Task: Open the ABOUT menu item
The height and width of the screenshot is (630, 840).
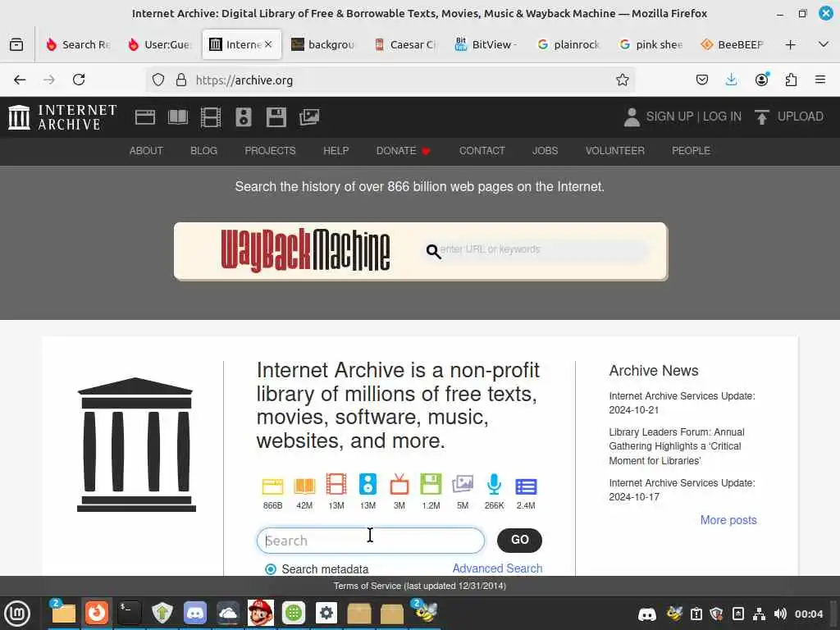Action: click(146, 151)
